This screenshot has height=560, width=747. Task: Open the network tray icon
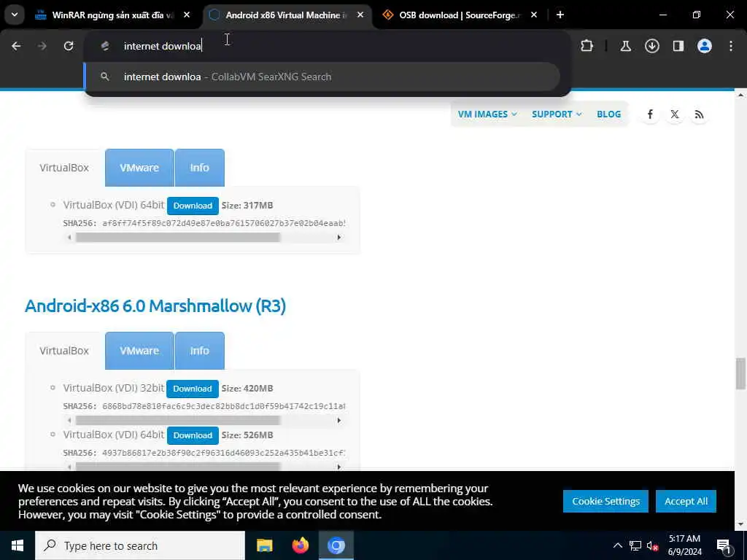click(635, 545)
